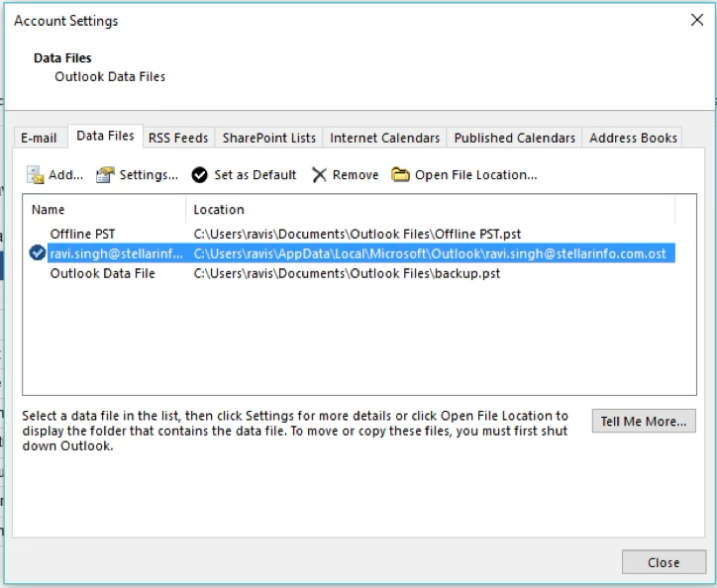This screenshot has width=717, height=588.
Task: Open the Address Books tab
Action: point(633,138)
